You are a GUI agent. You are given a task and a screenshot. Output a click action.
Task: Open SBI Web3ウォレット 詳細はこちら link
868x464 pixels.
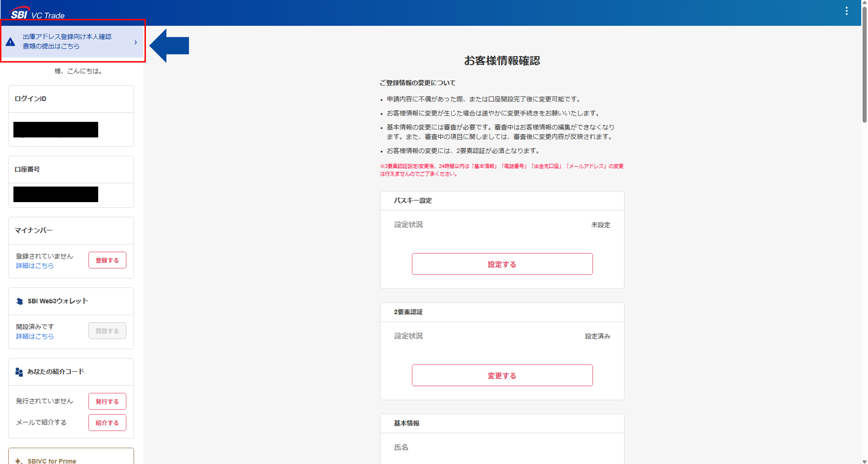tap(35, 336)
